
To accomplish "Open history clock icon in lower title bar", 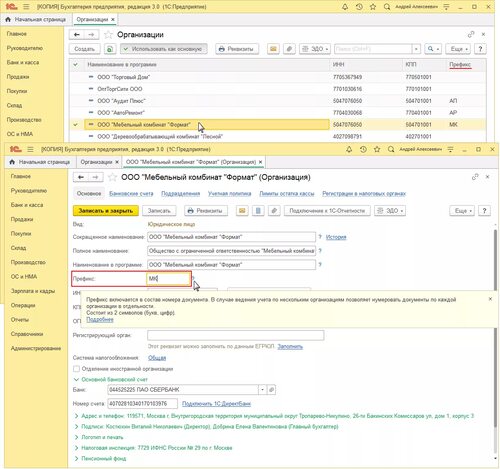I will pyautogui.click(x=363, y=150).
